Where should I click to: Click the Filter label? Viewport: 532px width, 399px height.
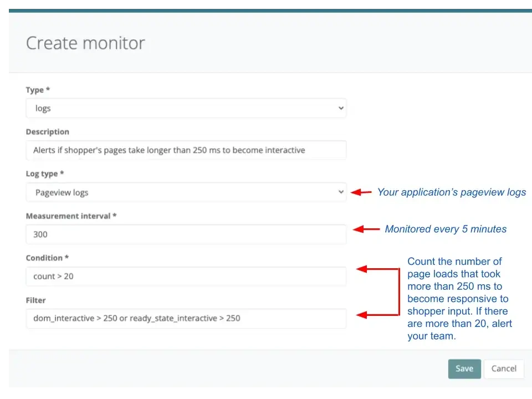click(x=36, y=300)
